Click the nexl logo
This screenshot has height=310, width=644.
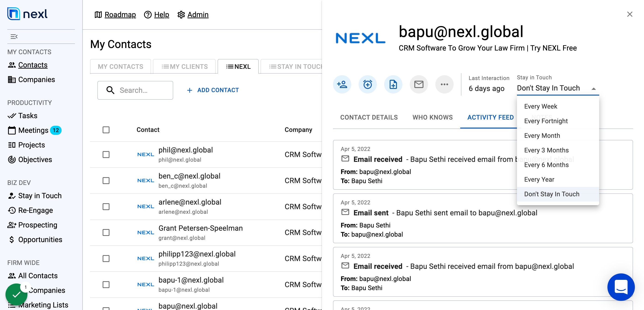[x=27, y=14]
